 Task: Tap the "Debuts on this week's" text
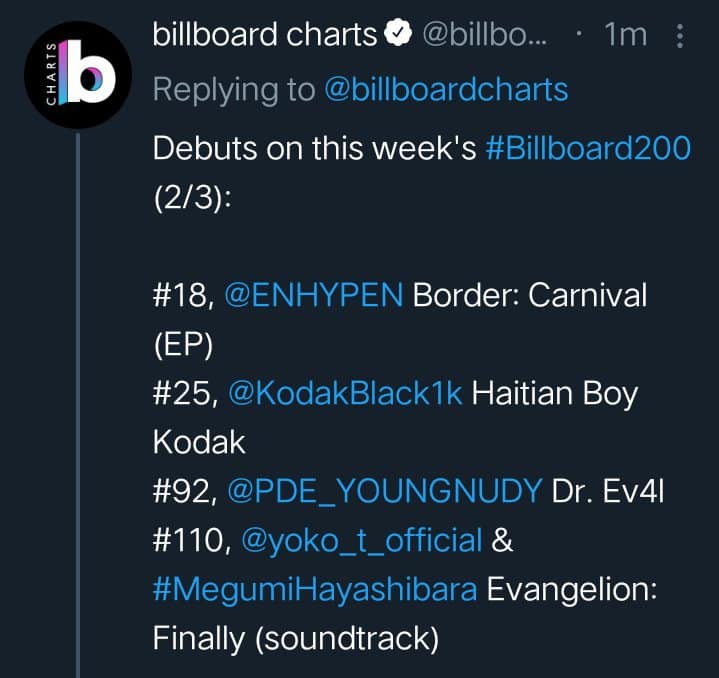tap(314, 148)
